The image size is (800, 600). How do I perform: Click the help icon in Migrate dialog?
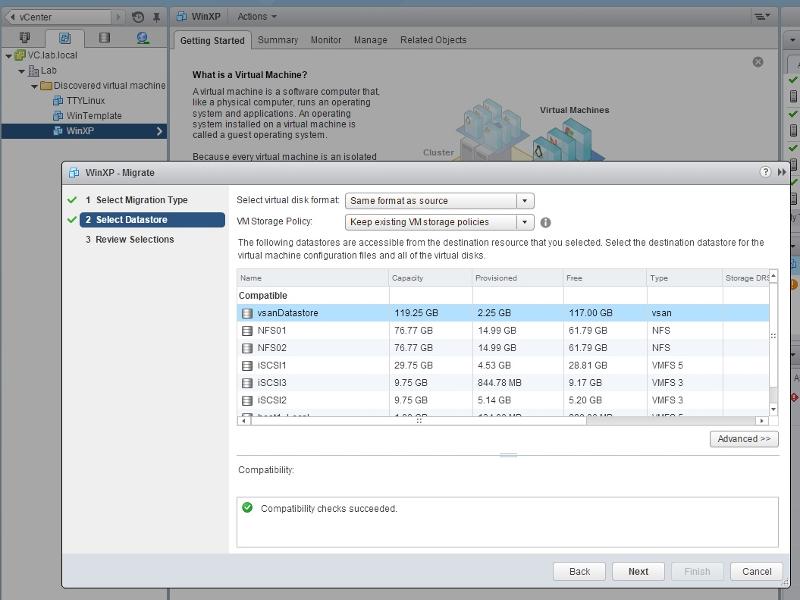(x=765, y=172)
